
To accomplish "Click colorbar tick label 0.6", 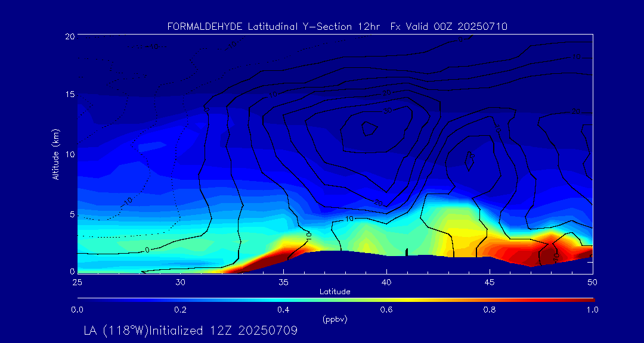I will [386, 310].
